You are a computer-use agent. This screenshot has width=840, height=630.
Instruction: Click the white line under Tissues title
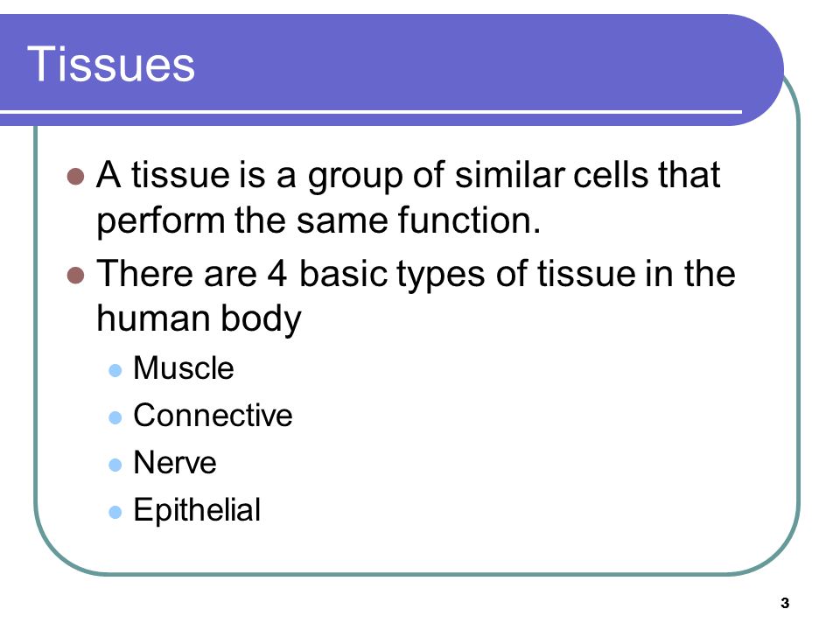[371, 112]
